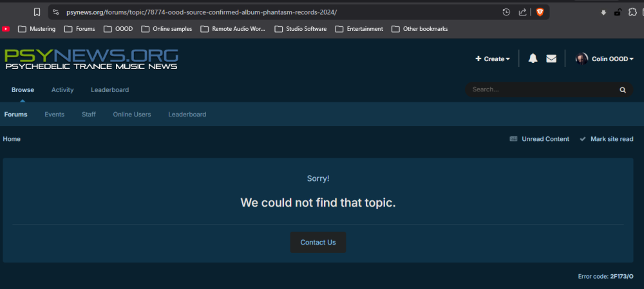Focus the forum Search field

click(541, 90)
